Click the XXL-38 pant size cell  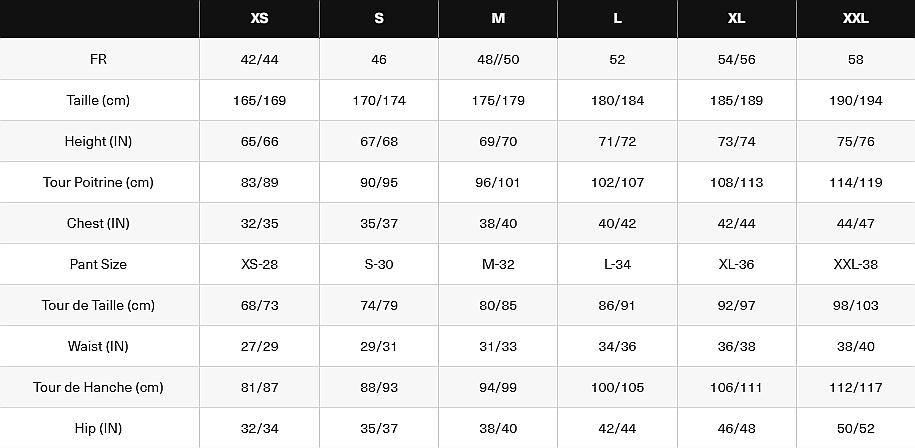[x=855, y=265]
